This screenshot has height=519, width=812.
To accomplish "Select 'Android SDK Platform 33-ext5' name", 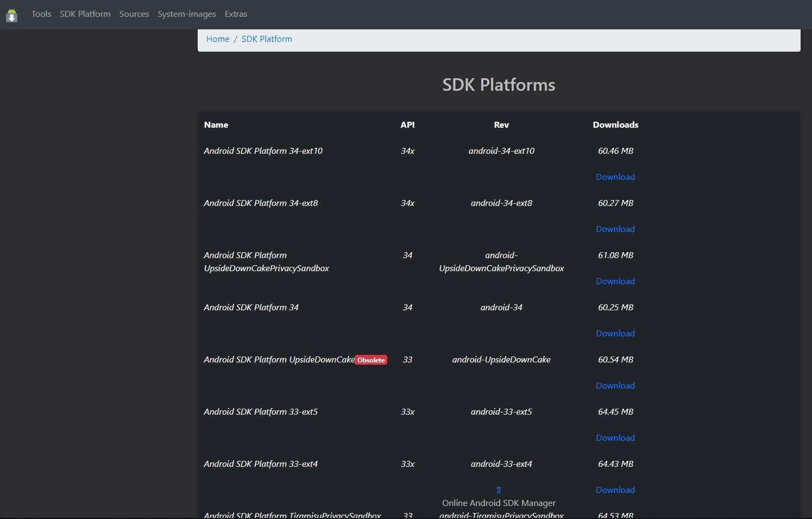I will 261,412.
